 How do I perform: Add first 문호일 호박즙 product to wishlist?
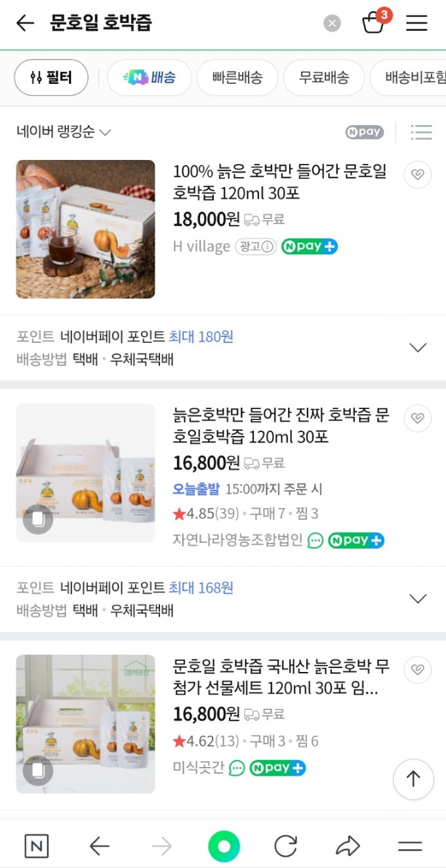pos(417,174)
